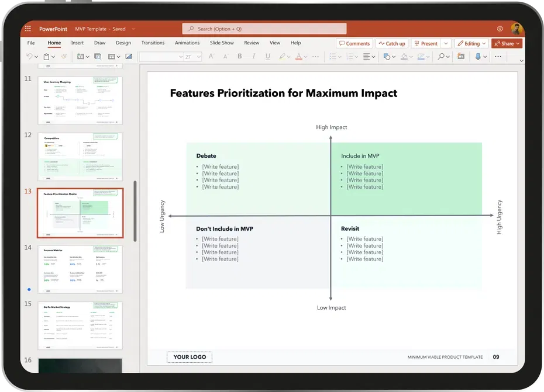Click the Share button
The width and height of the screenshot is (544, 392).
(507, 43)
